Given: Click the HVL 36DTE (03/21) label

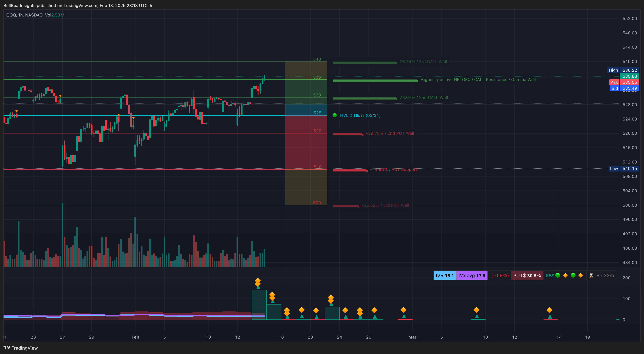Looking at the screenshot, I should (360, 115).
